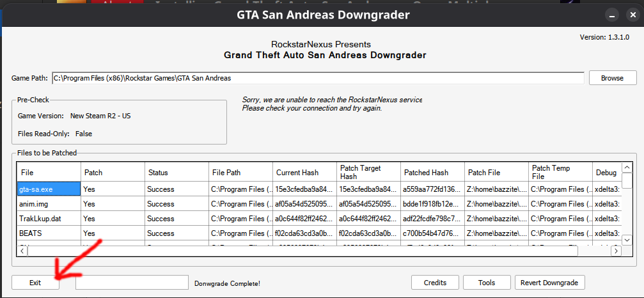Viewport: 644px width, 298px height.
Task: Click the Version: 1.3.1.0 label
Action: (x=604, y=37)
